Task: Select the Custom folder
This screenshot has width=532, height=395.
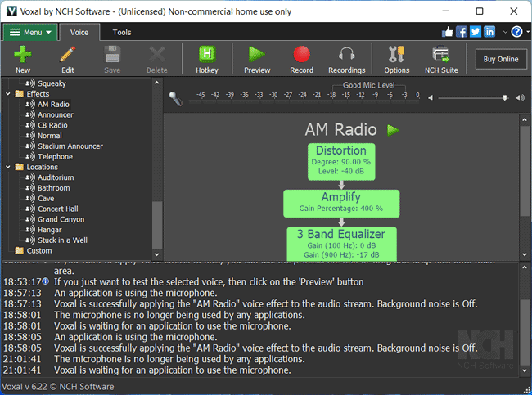Action: [x=39, y=251]
